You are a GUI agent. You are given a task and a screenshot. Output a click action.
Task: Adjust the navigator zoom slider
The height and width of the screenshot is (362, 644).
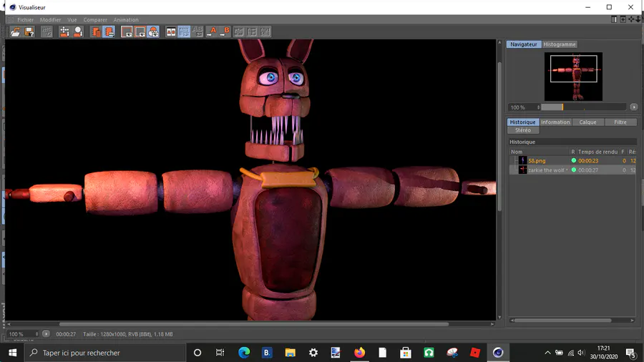click(x=583, y=107)
